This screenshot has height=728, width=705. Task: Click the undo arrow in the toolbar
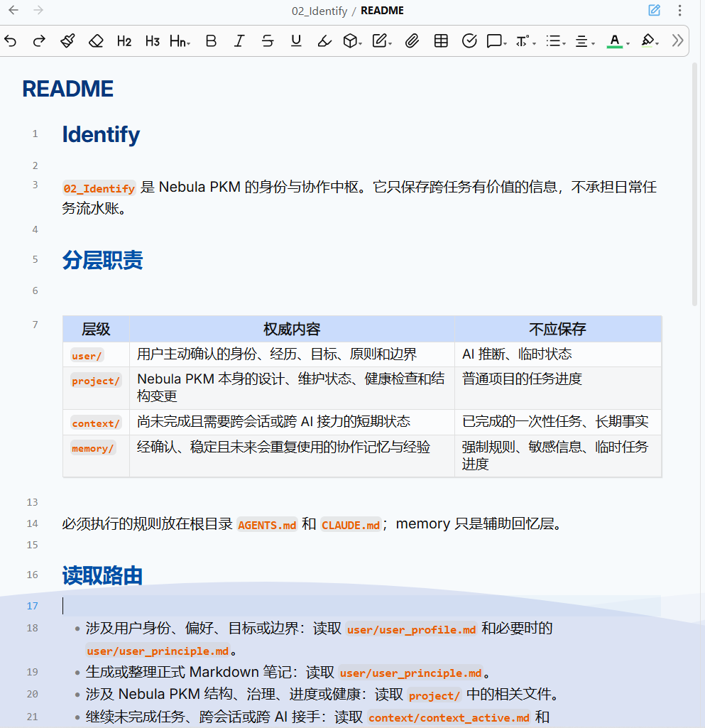10,41
